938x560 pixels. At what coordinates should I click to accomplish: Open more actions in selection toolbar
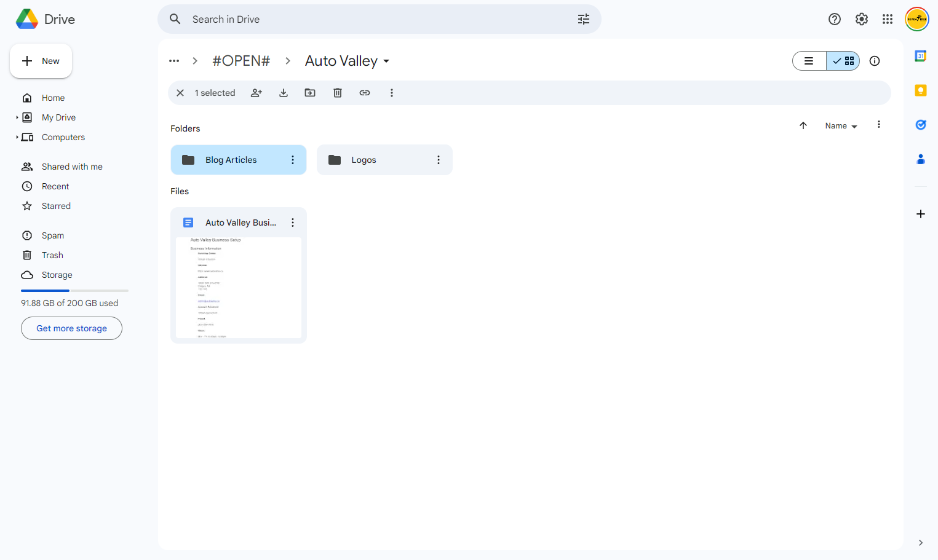[392, 93]
